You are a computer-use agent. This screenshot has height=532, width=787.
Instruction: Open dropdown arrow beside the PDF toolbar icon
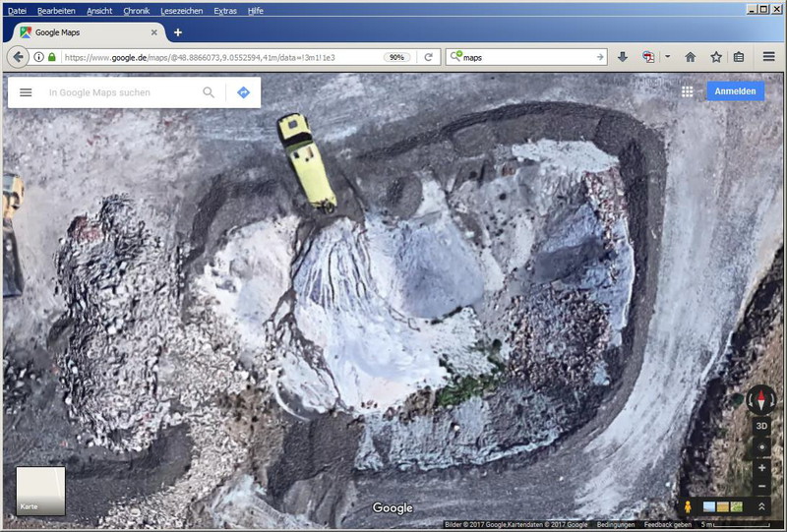[667, 57]
